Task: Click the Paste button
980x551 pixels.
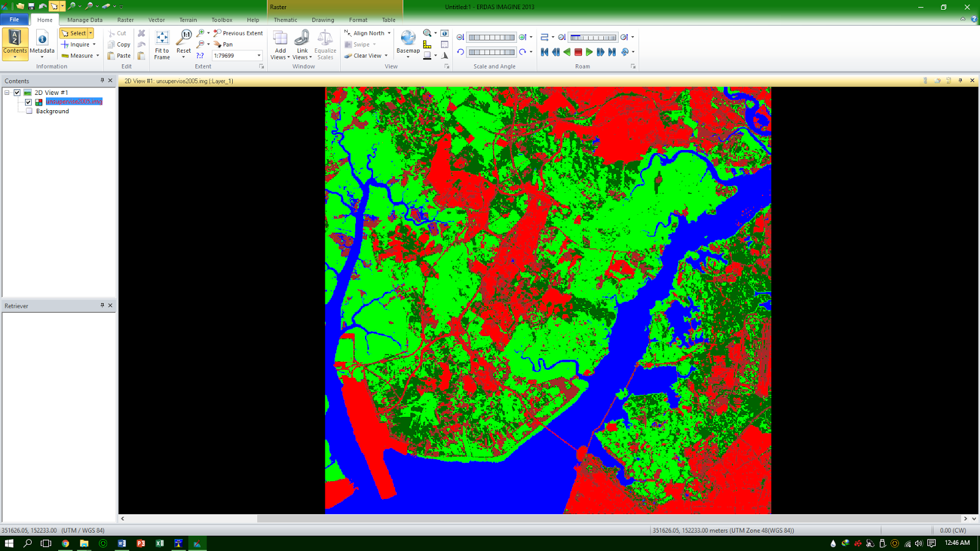Action: [119, 56]
